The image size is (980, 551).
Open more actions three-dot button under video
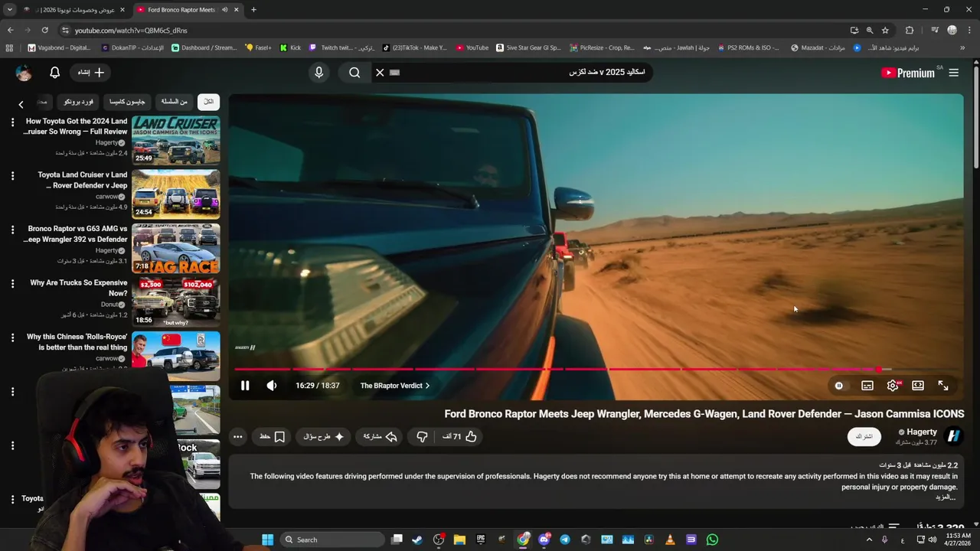[238, 436]
